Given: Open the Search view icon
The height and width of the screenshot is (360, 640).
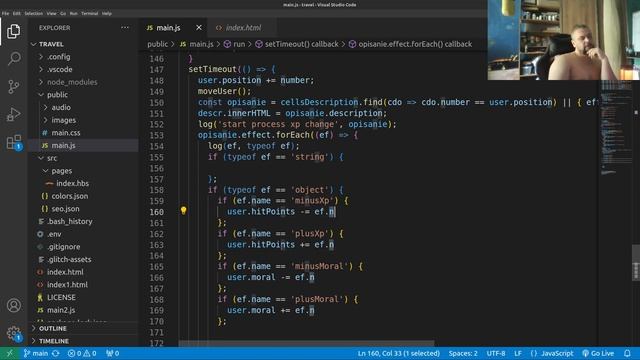Looking at the screenshot, I should coord(13,59).
